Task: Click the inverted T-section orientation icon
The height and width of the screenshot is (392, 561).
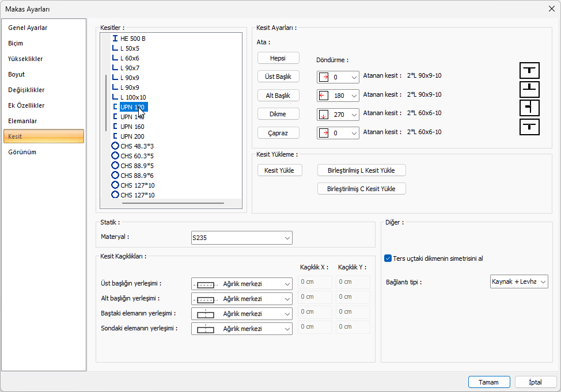Action: coord(529,89)
